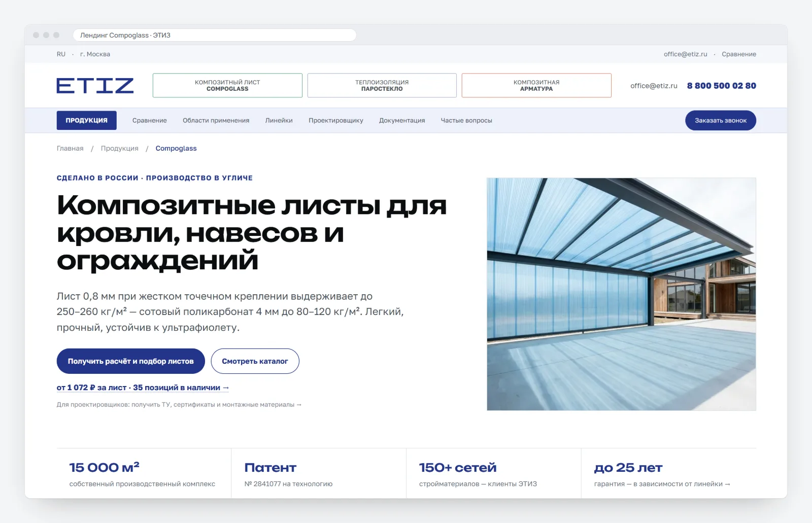This screenshot has width=812, height=523.
Task: Click office@etiz.ru in the top strip
Action: pos(685,54)
